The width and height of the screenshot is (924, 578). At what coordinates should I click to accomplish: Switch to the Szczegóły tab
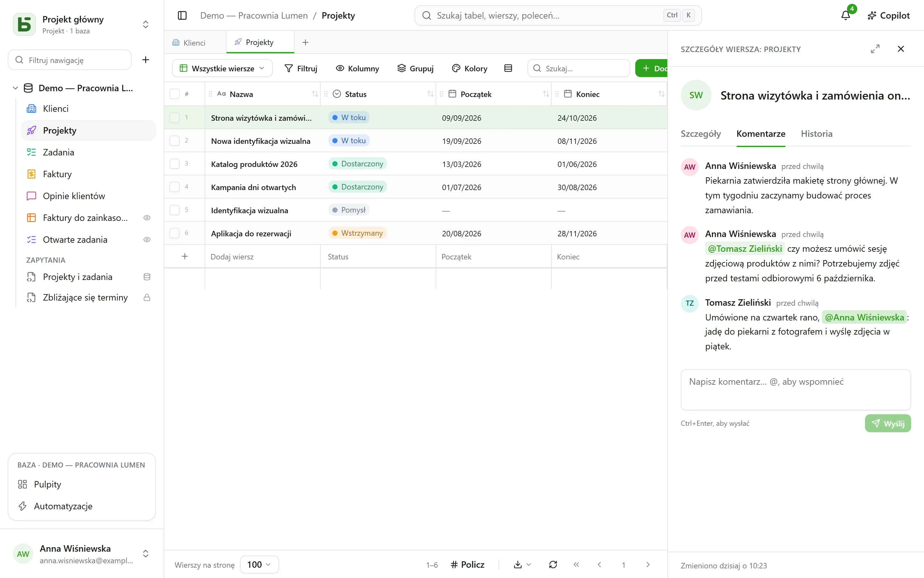coord(701,134)
